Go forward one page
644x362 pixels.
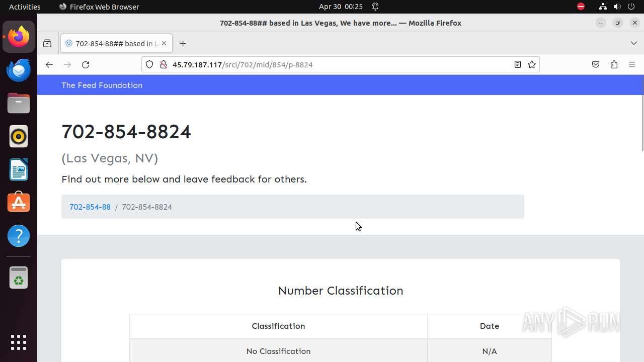(x=67, y=64)
